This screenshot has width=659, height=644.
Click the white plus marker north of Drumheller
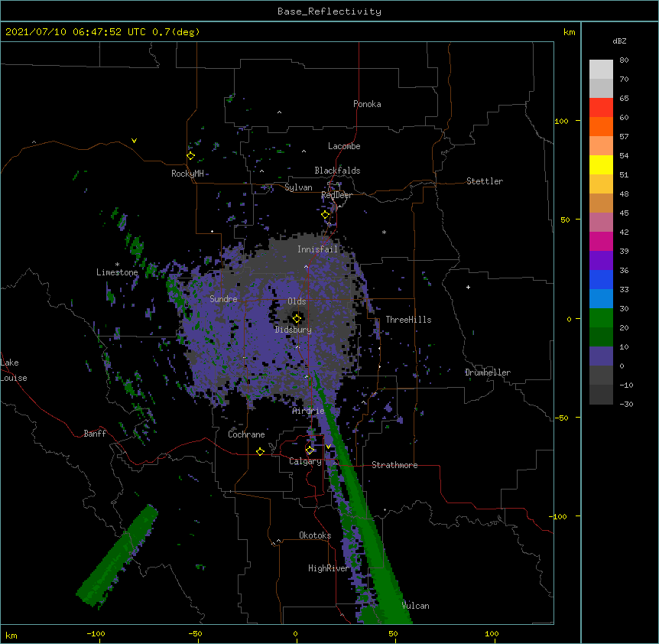[x=468, y=287]
